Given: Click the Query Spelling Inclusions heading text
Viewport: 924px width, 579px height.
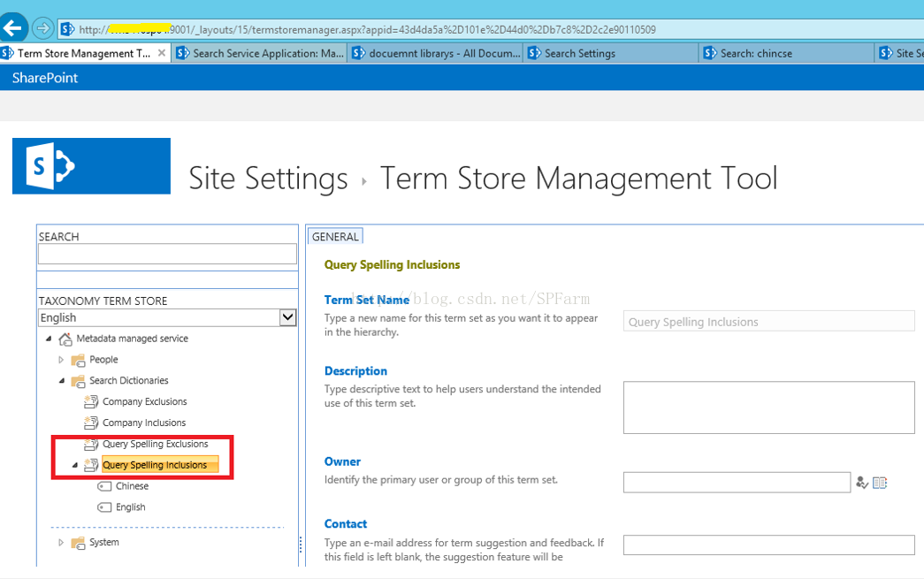Looking at the screenshot, I should [x=392, y=265].
